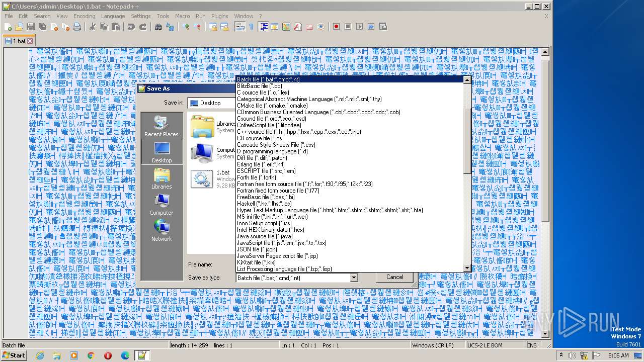
Task: Click the Stop Recording macro icon
Action: [x=348, y=27]
